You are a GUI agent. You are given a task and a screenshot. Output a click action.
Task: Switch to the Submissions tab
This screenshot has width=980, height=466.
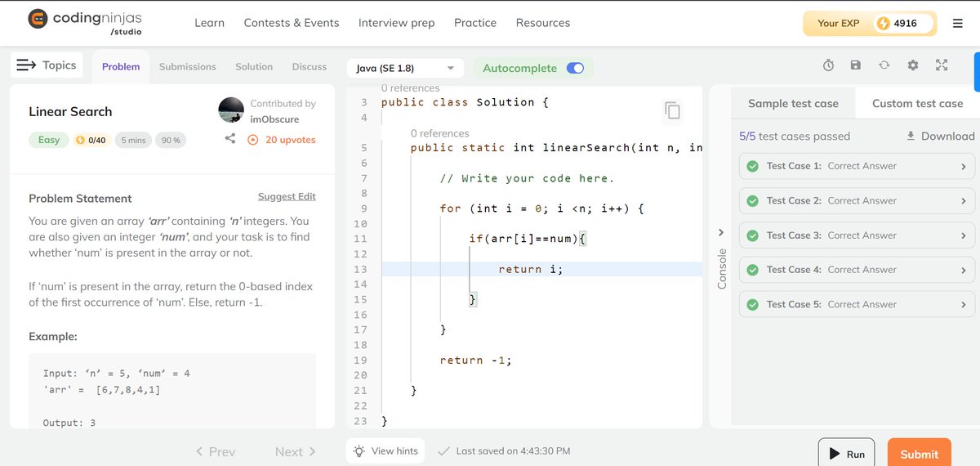(188, 67)
